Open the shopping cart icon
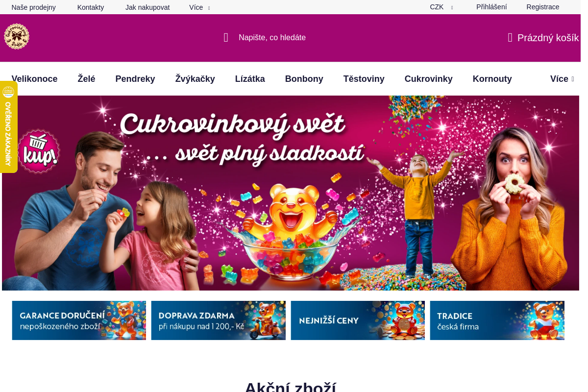The image size is (588, 392). [x=510, y=38]
